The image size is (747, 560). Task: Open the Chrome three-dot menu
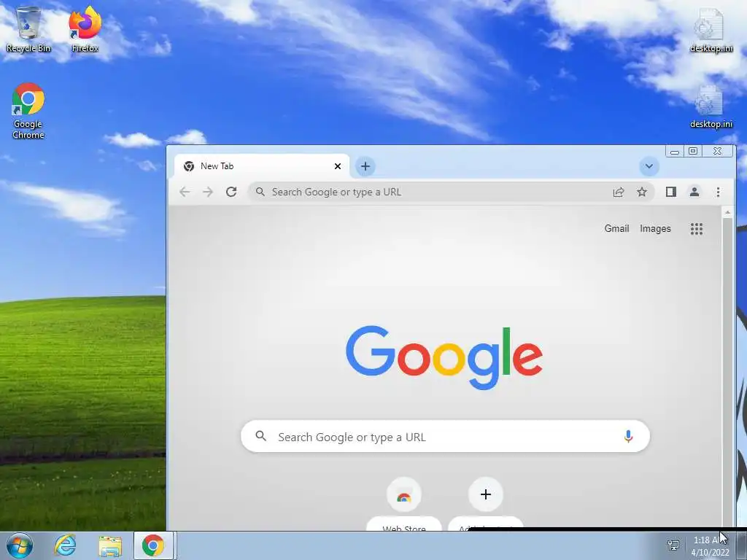click(718, 192)
